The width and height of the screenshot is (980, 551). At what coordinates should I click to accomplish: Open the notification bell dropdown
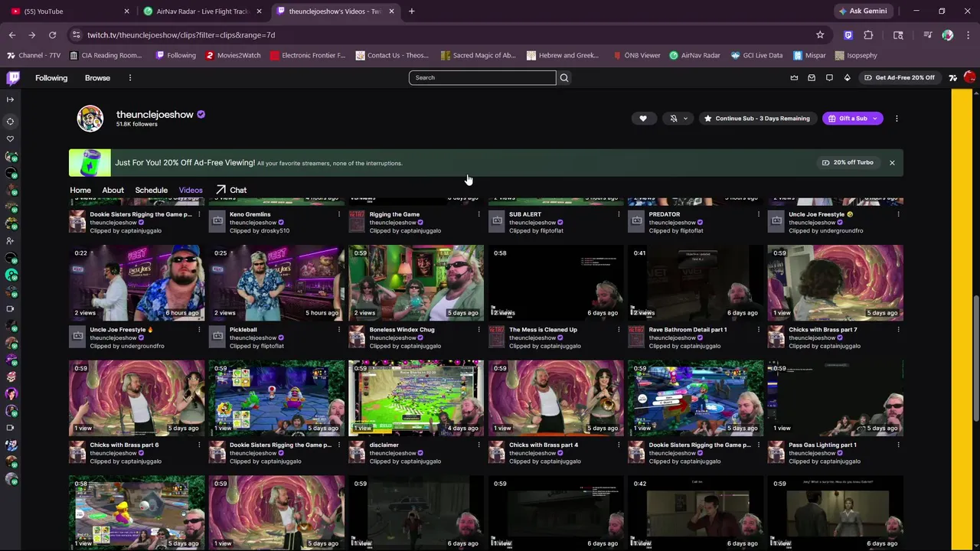678,119
